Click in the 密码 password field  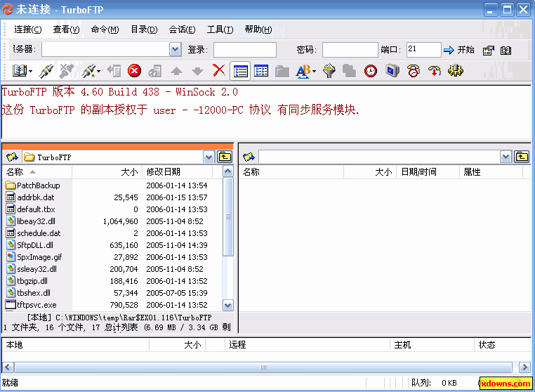coord(350,50)
